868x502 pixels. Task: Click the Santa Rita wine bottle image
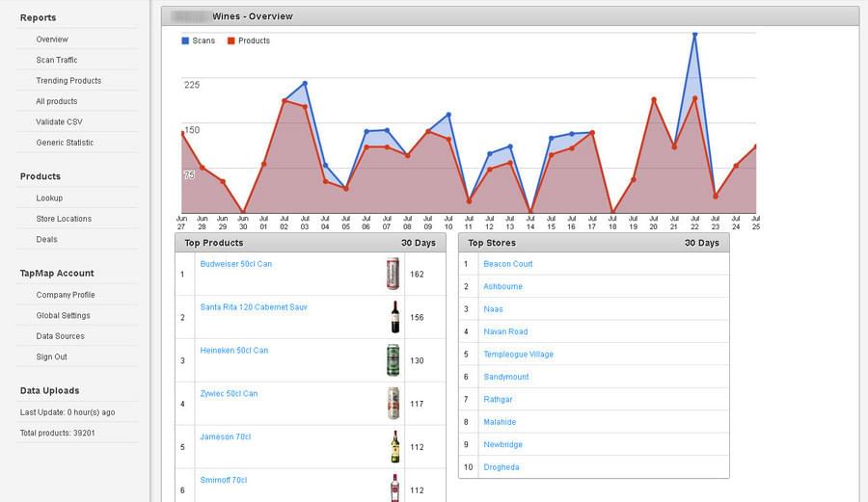(x=394, y=317)
